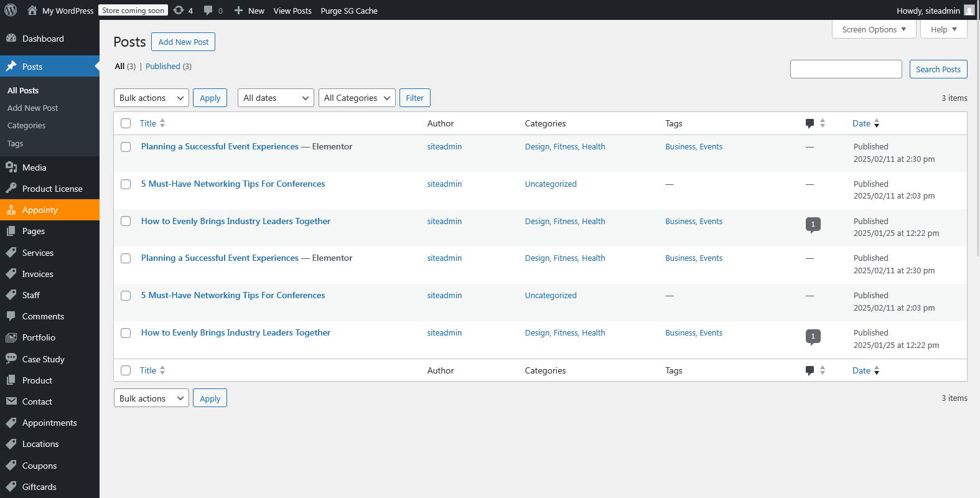
Task: Sort by comments column header icon
Action: 810,123
